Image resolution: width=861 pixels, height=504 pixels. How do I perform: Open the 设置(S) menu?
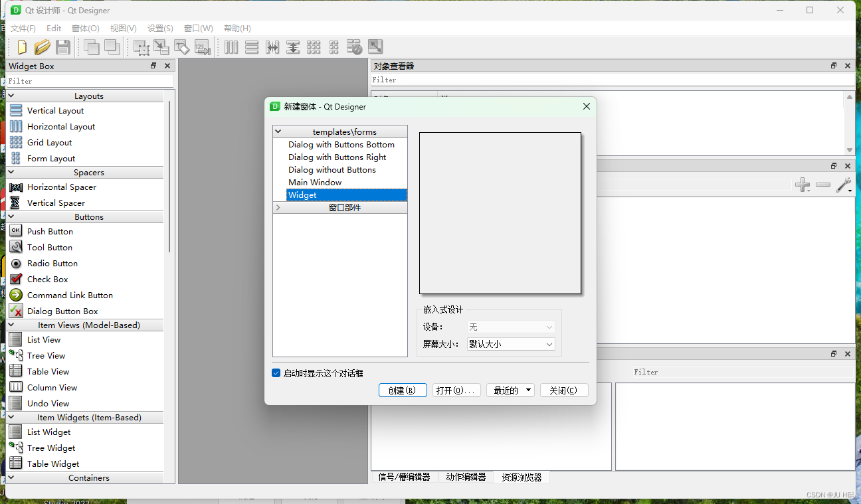(160, 28)
